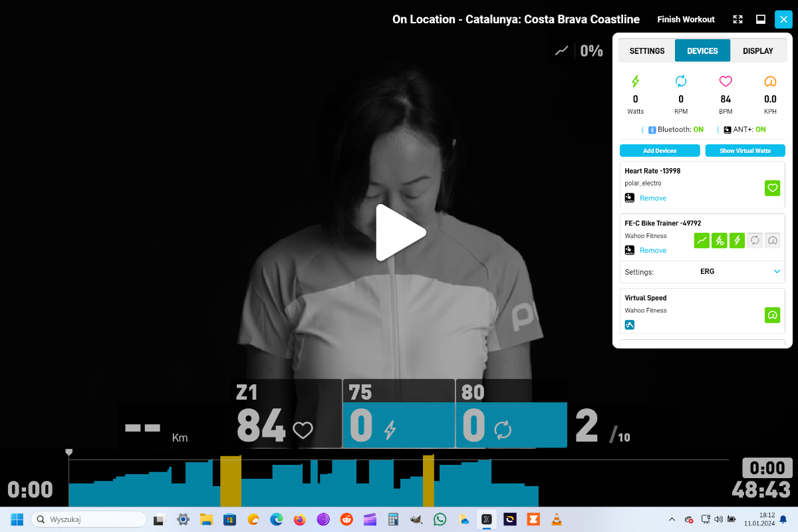The width and height of the screenshot is (798, 532).
Task: Open the taskbar clock and date flyout
Action: [759, 519]
